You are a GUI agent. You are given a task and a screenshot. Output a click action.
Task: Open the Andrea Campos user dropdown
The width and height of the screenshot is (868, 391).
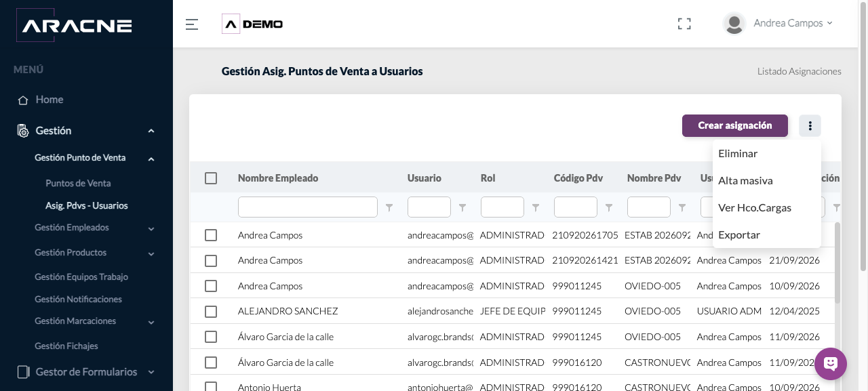pyautogui.click(x=793, y=23)
